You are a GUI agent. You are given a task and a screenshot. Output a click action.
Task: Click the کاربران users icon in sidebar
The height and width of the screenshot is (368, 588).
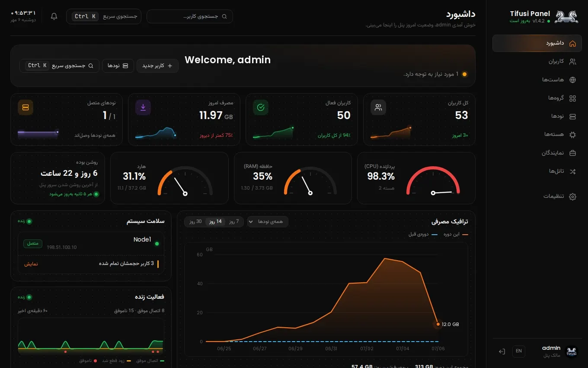click(x=572, y=61)
